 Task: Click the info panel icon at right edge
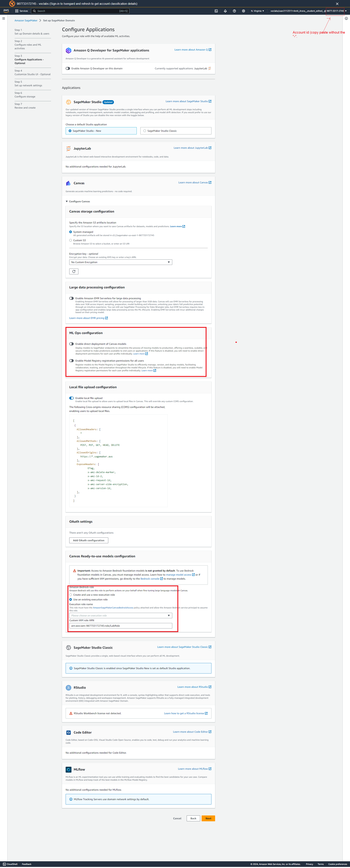click(346, 19)
